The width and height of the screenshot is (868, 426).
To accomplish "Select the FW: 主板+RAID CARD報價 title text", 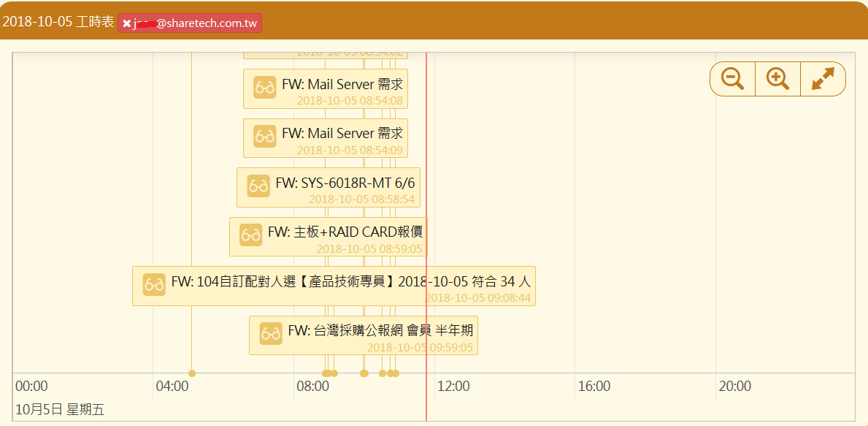I will tap(345, 232).
